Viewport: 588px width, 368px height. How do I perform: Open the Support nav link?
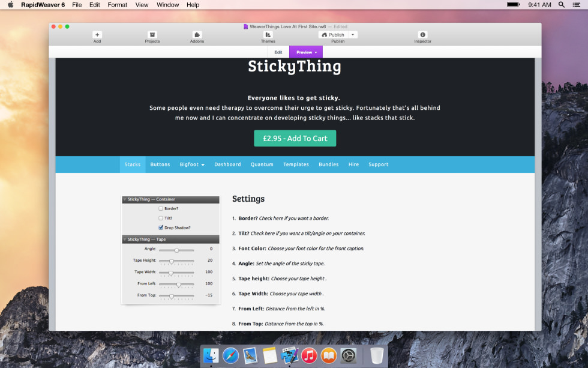coord(379,164)
